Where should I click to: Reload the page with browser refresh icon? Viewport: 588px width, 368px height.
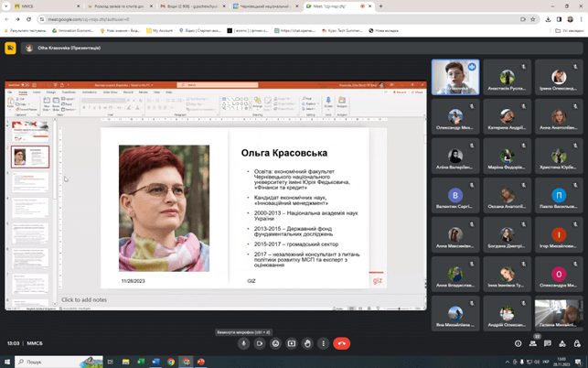27,18
